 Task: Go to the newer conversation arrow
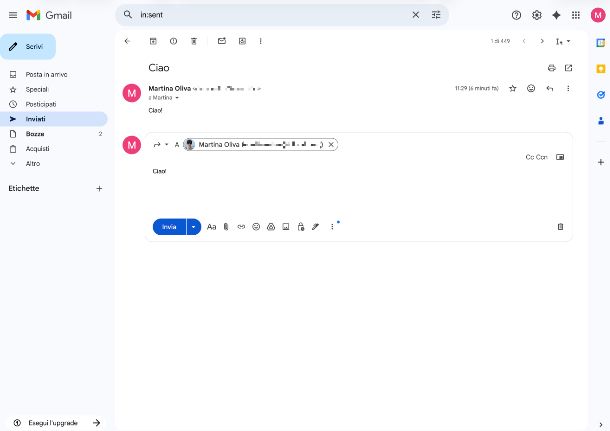coord(524,41)
